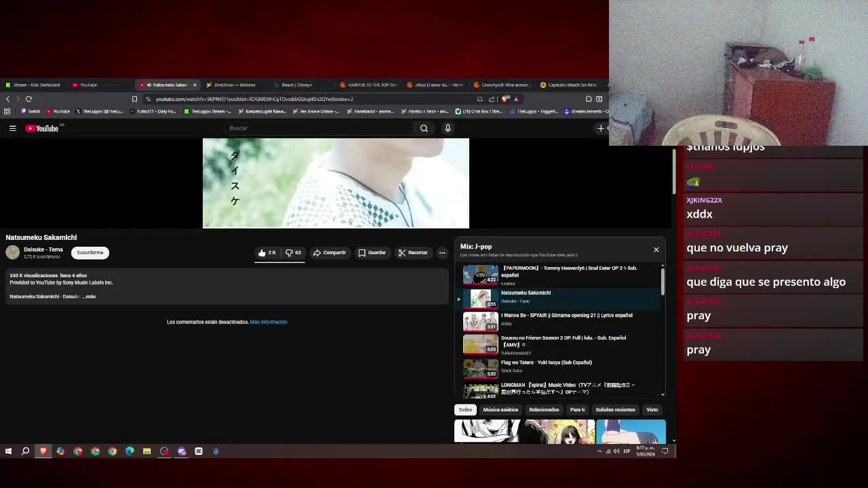Open the Futbol11 - Daily Fo... bookmark

pyautogui.click(x=153, y=111)
